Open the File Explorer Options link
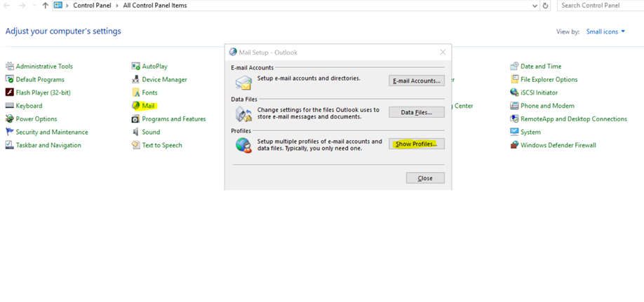644x302 pixels. [x=549, y=80]
